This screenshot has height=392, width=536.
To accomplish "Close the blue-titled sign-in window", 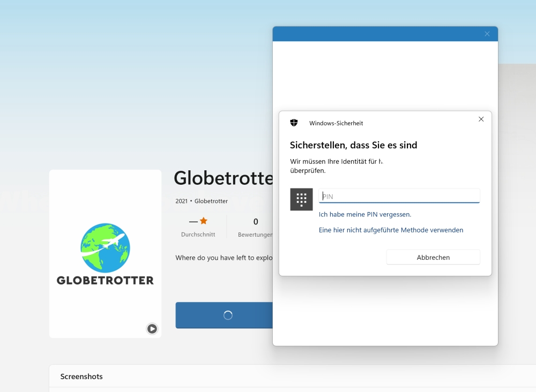I will (487, 34).
